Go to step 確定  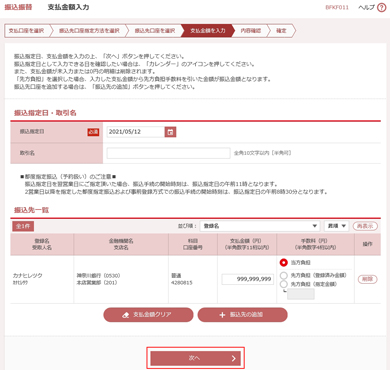pos(282,31)
